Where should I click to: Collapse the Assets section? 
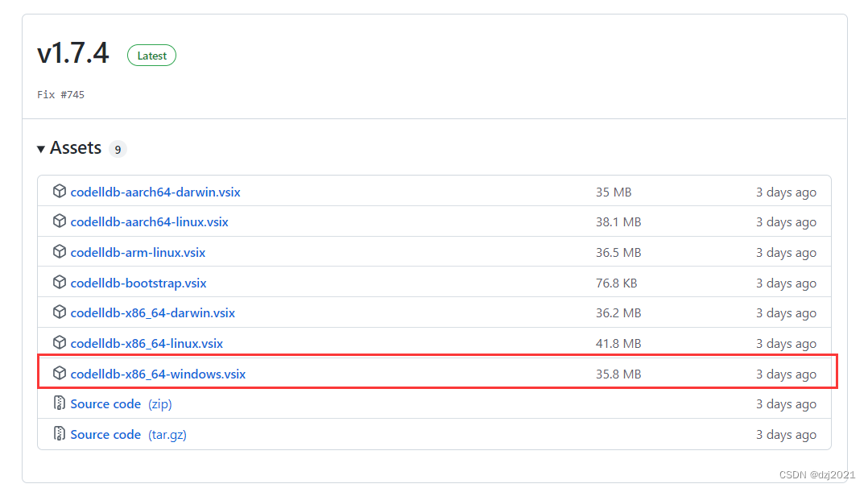(41, 148)
